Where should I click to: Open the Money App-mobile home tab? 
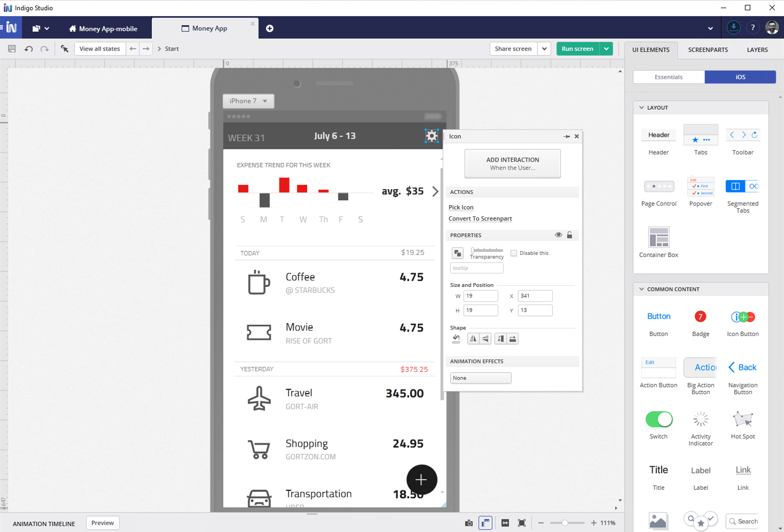point(103,29)
